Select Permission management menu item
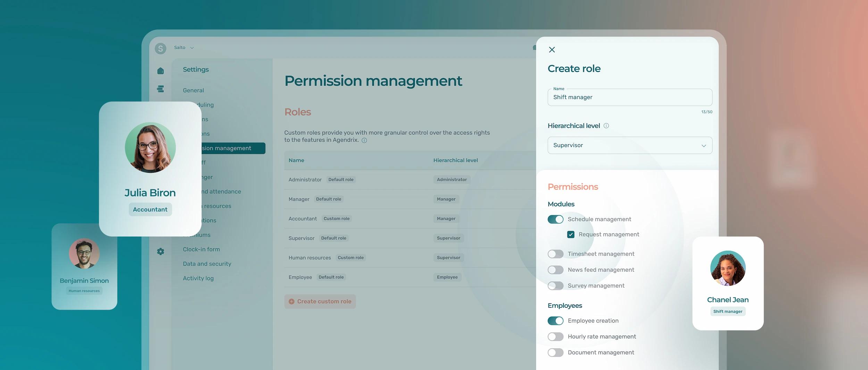Viewport: 868px width, 370px height. pos(233,148)
